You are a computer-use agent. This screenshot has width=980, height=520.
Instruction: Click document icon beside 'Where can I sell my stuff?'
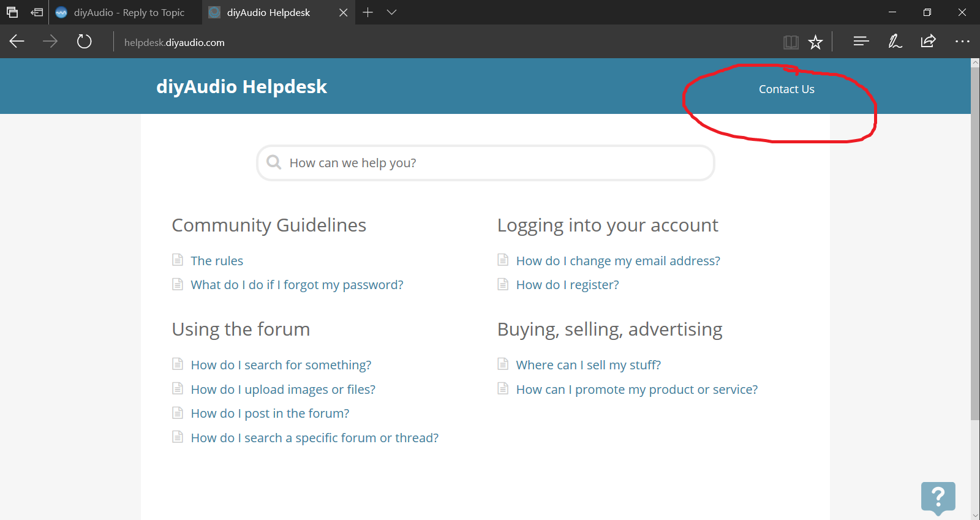pyautogui.click(x=503, y=364)
